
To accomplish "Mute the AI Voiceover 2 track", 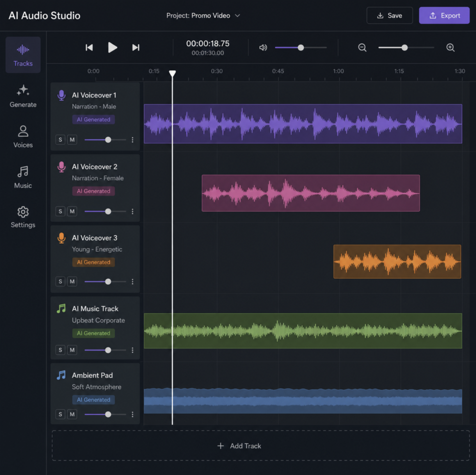I will tap(72, 211).
